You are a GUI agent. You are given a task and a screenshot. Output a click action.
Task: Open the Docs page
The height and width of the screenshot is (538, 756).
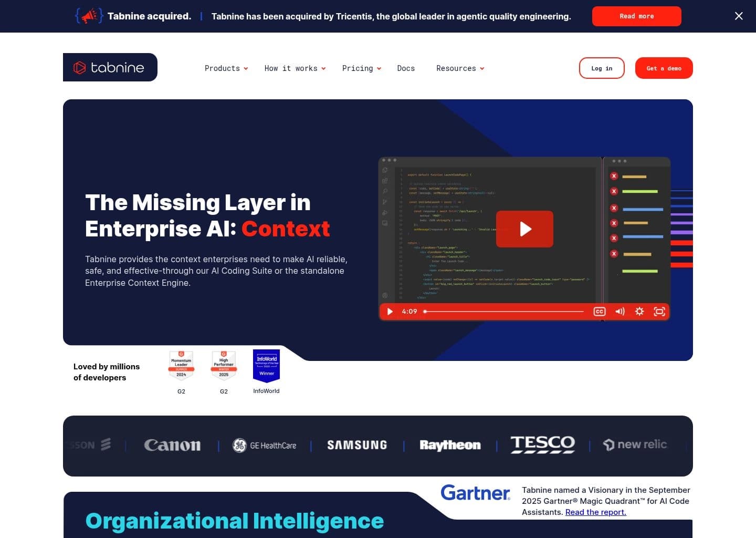pyautogui.click(x=406, y=68)
